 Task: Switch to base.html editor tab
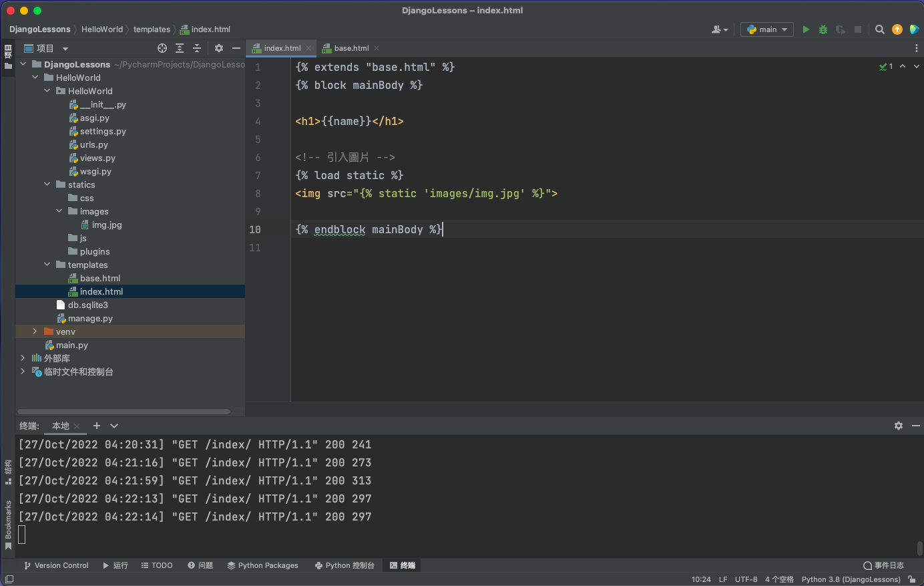tap(351, 48)
